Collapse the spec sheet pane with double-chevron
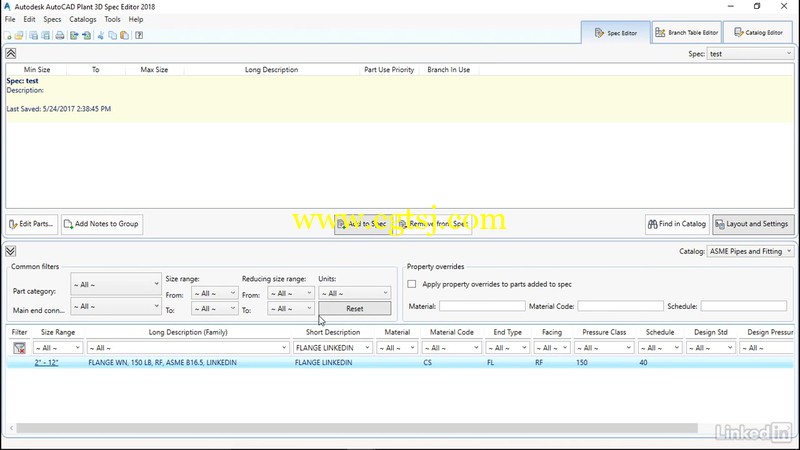 [x=11, y=53]
